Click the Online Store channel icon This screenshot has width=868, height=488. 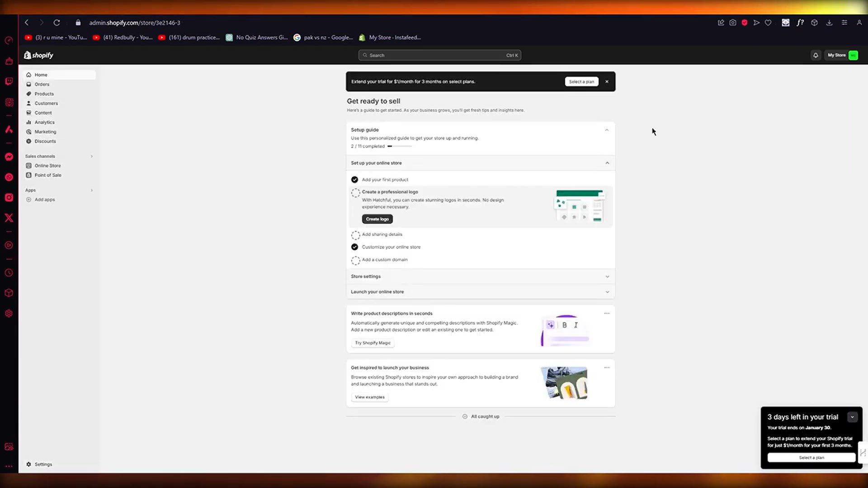(28, 166)
